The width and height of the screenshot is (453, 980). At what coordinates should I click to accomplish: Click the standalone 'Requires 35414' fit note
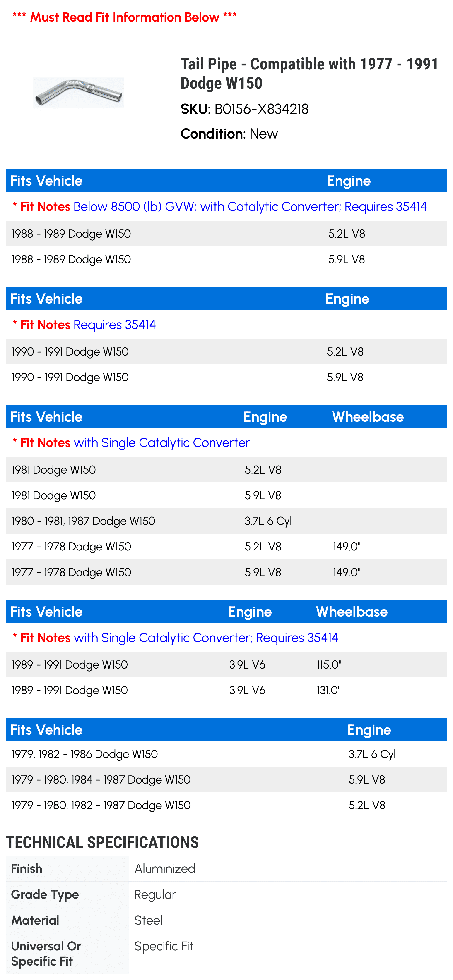click(x=114, y=325)
